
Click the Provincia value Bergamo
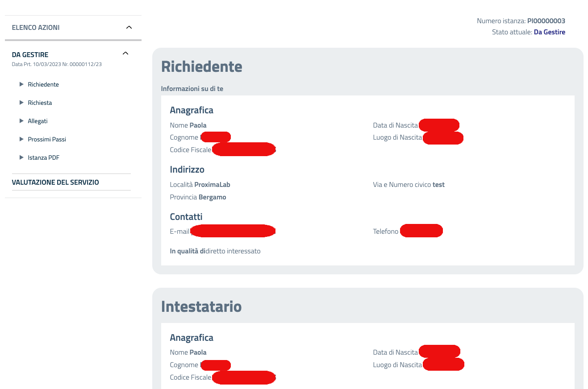pos(212,197)
